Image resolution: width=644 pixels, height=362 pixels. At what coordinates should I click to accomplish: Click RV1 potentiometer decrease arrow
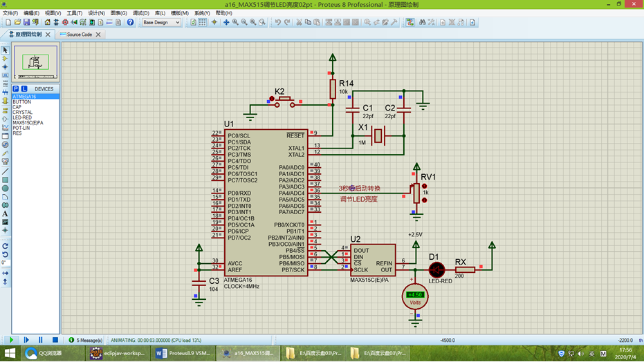tap(424, 200)
